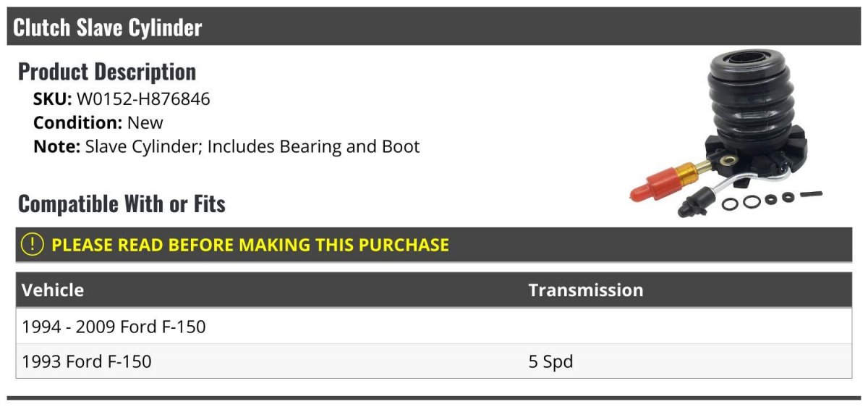
Task: Click the red cap on the cylinder image
Action: pyautogui.click(x=652, y=185)
